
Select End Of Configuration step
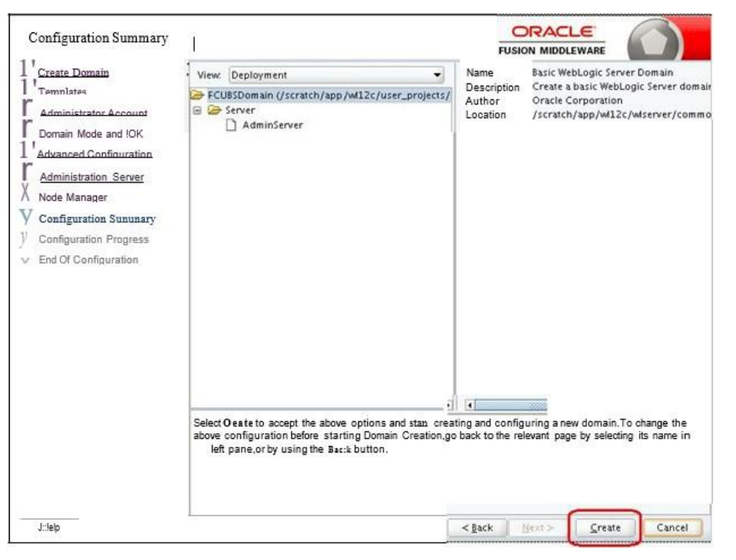coord(88,260)
